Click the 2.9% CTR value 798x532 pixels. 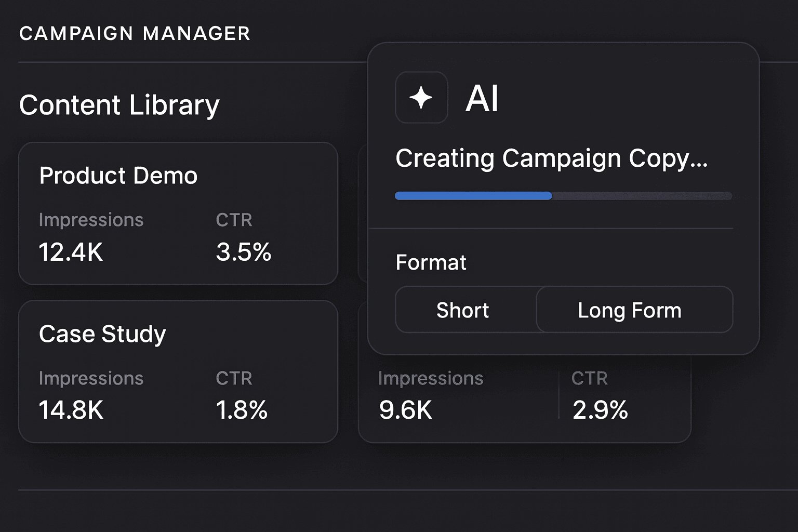600,410
